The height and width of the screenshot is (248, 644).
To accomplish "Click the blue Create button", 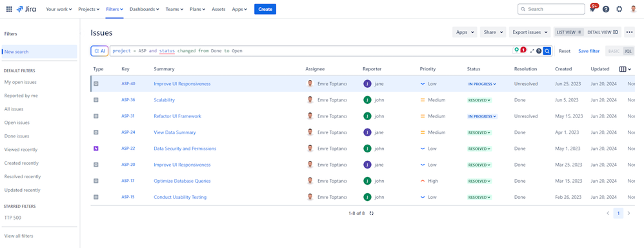I will point(265,9).
